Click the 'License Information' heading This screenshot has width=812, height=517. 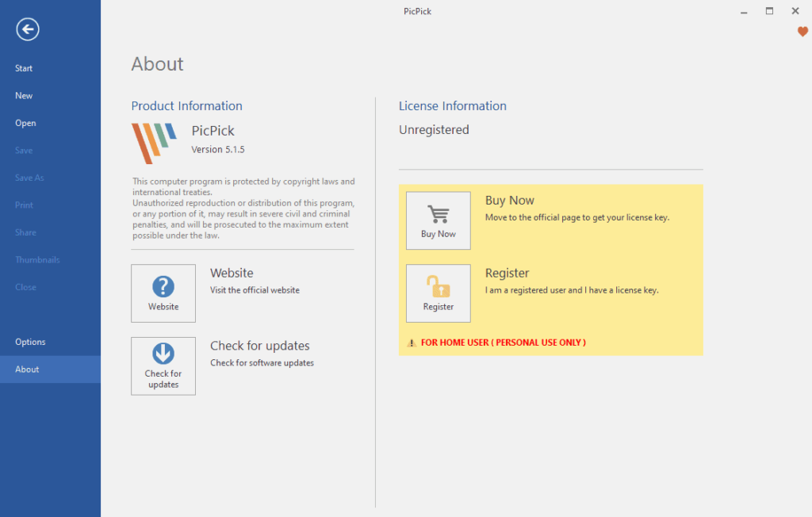(453, 105)
